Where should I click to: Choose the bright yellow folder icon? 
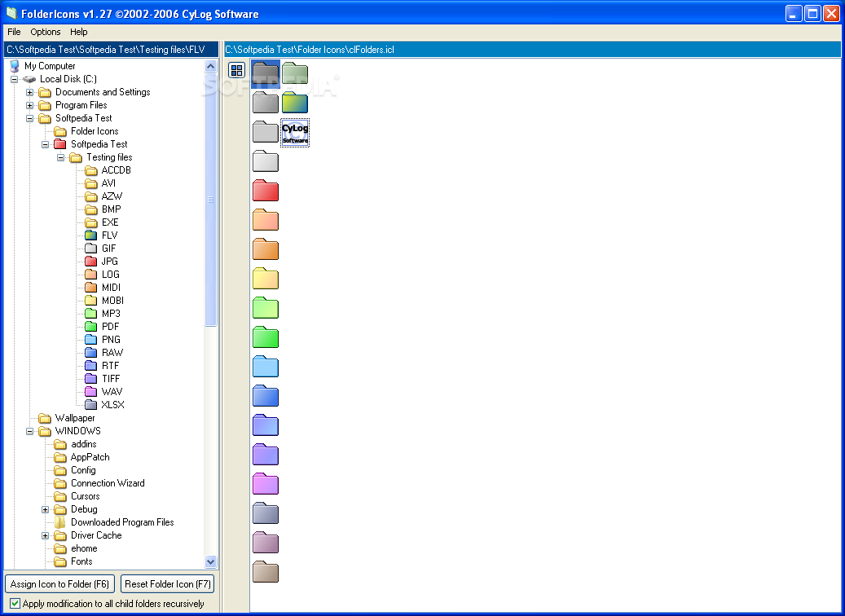pos(266,278)
